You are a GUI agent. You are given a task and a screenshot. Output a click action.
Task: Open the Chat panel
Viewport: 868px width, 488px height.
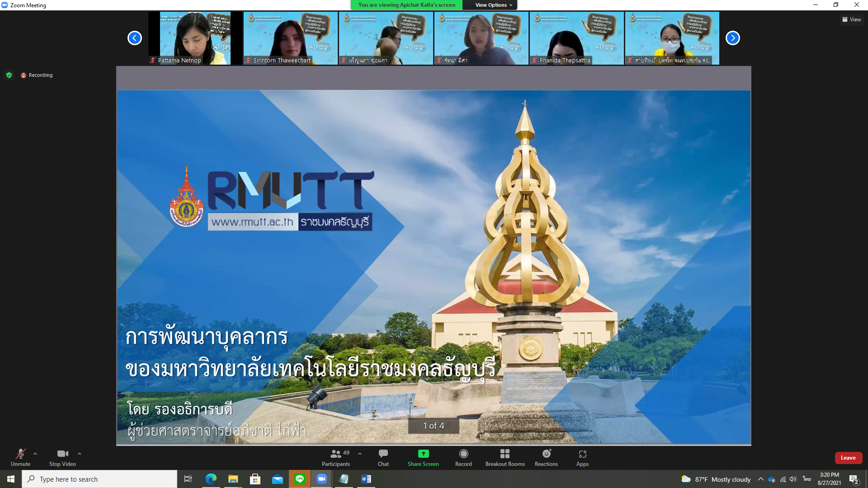[383, 457]
